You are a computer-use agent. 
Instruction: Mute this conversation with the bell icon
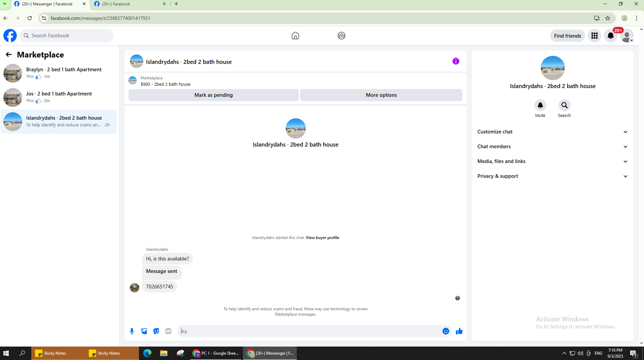click(x=540, y=106)
